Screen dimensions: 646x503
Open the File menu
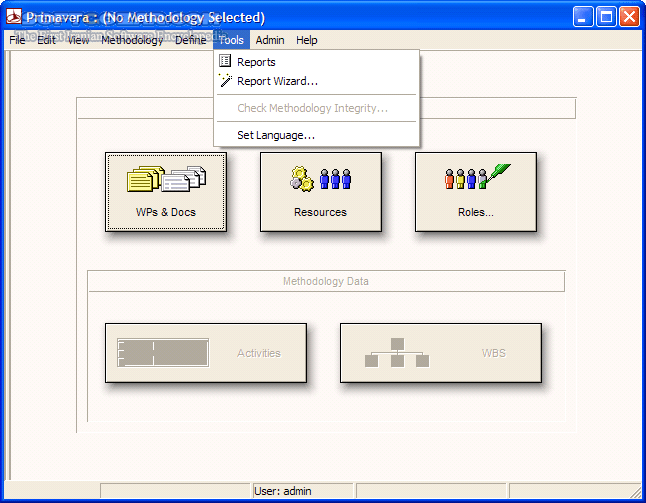coord(17,40)
